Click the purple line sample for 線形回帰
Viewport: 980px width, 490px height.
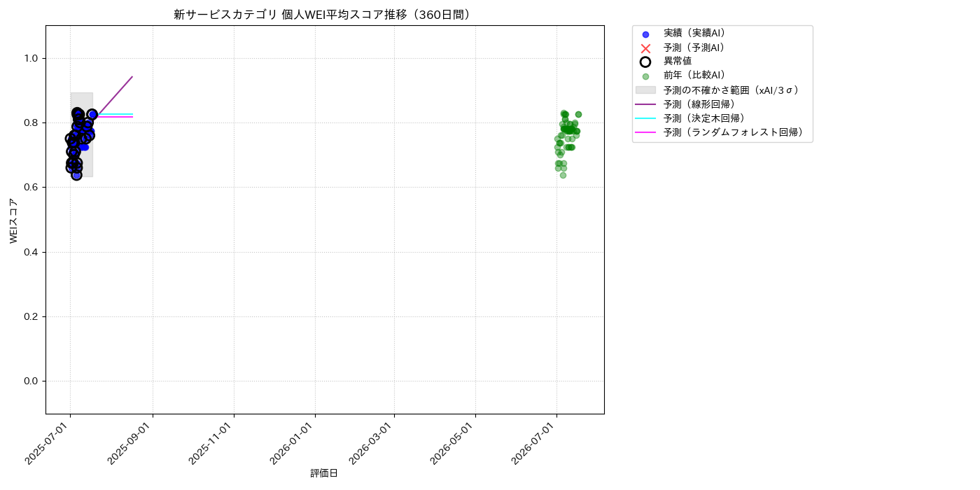pyautogui.click(x=645, y=104)
